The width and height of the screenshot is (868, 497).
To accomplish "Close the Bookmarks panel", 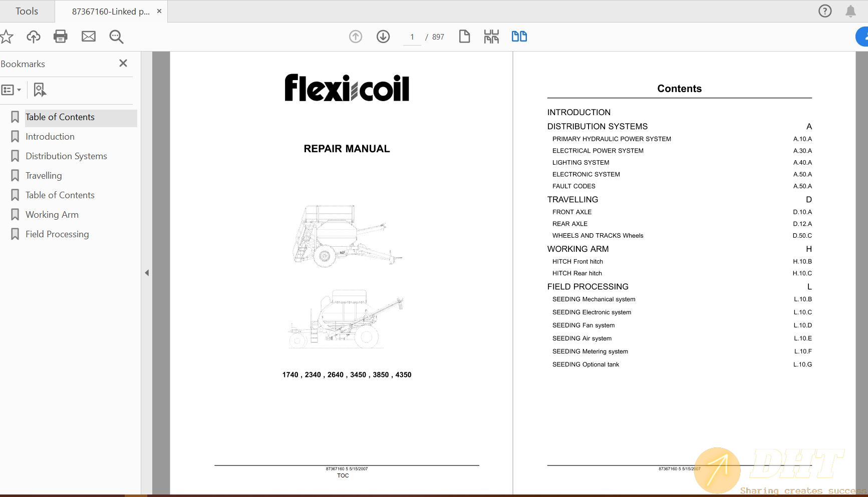I will point(123,63).
